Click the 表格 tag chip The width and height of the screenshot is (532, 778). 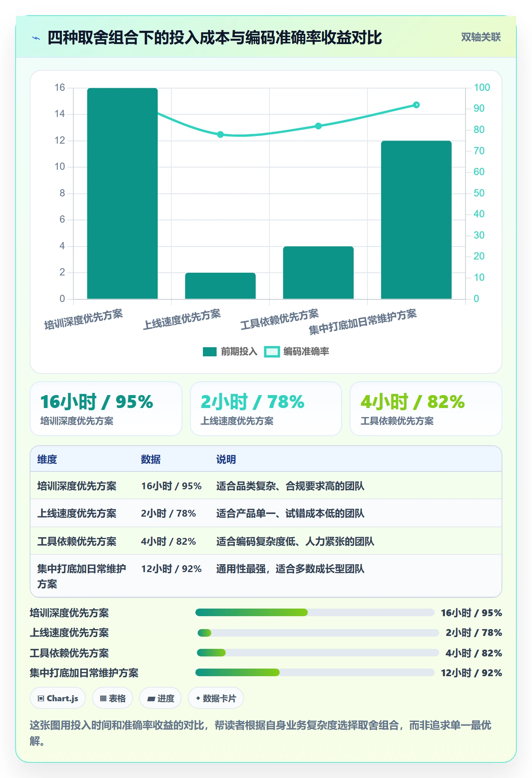(x=112, y=698)
